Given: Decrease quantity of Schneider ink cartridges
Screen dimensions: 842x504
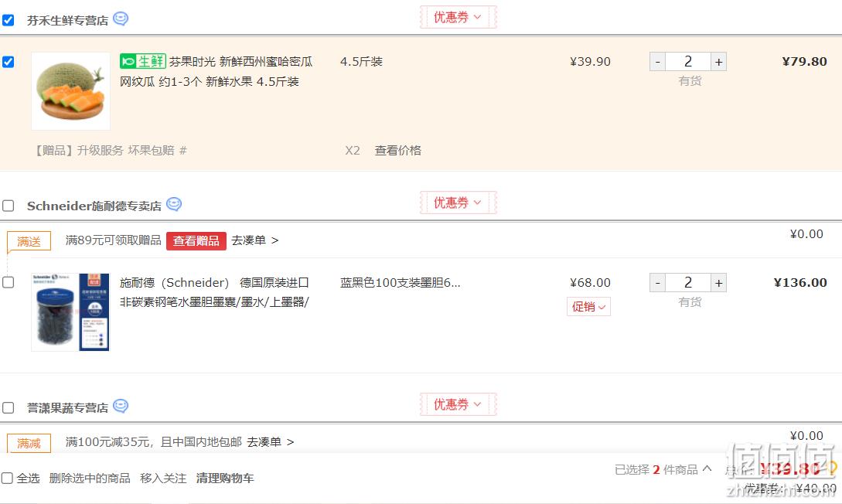Looking at the screenshot, I should 658,283.
